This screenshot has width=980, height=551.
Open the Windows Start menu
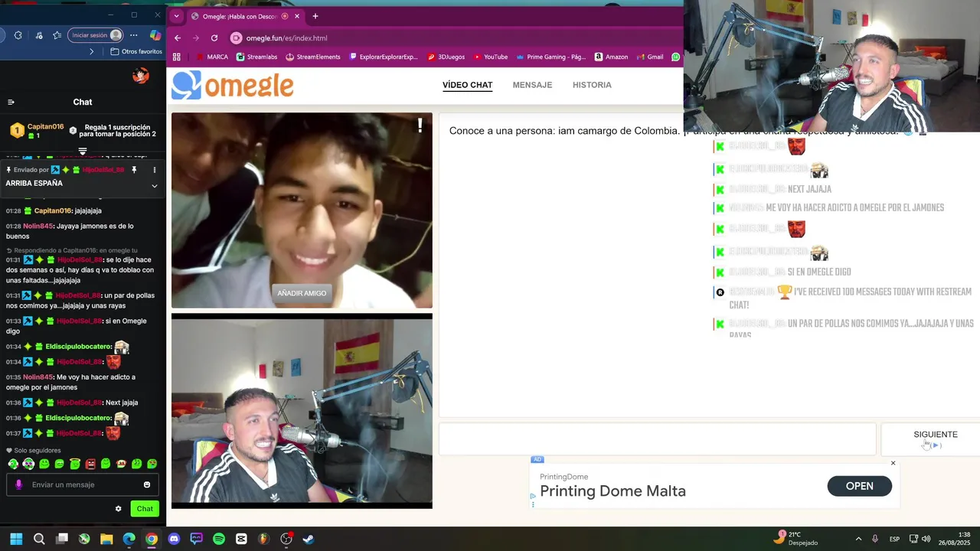(x=16, y=539)
